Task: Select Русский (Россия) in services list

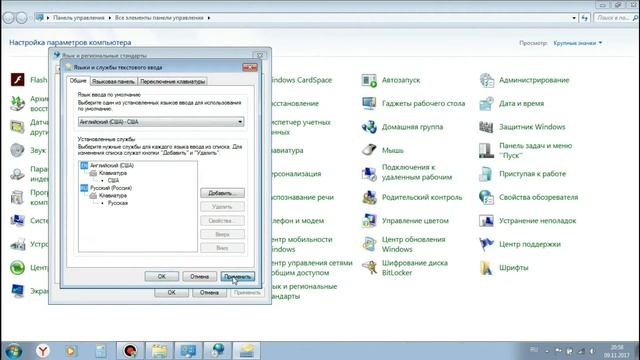Action: [x=111, y=188]
